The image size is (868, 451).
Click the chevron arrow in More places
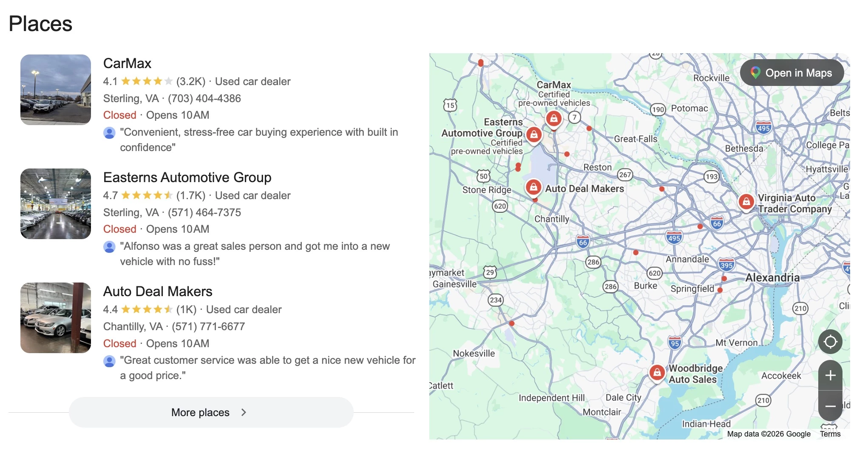244,412
